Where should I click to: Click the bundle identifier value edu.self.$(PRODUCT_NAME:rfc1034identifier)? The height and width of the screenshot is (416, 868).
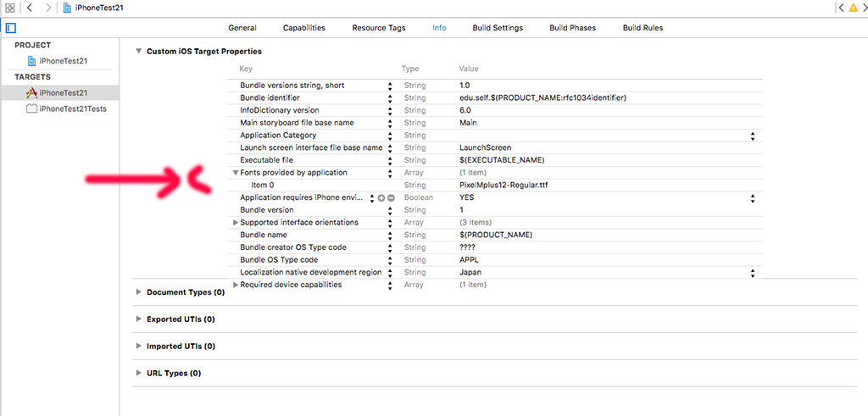[542, 98]
